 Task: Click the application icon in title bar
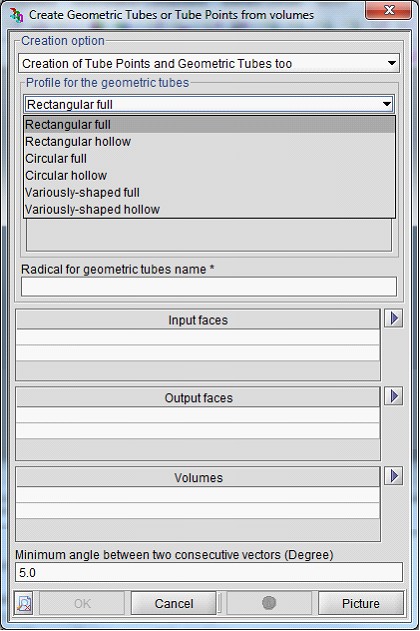click(x=16, y=15)
